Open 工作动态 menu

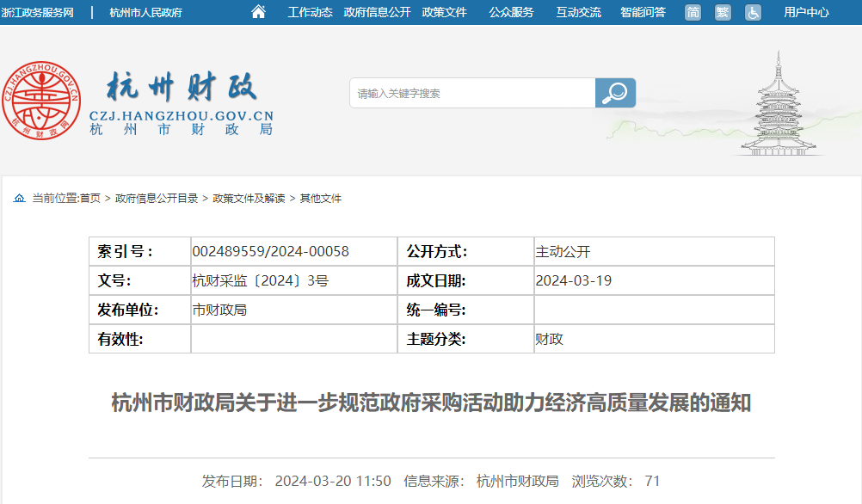[x=310, y=12]
